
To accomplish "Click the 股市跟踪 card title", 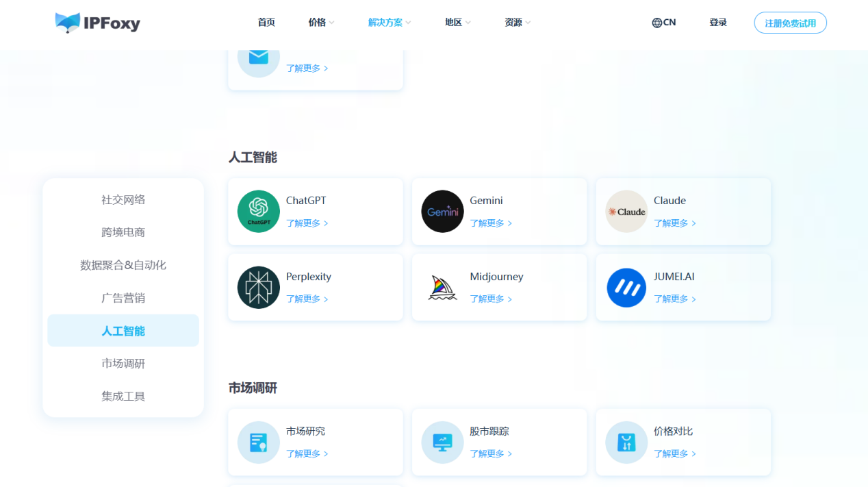I will click(x=490, y=432).
